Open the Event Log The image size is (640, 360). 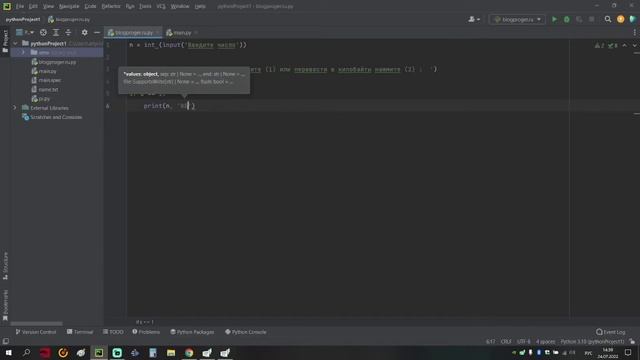(611, 332)
